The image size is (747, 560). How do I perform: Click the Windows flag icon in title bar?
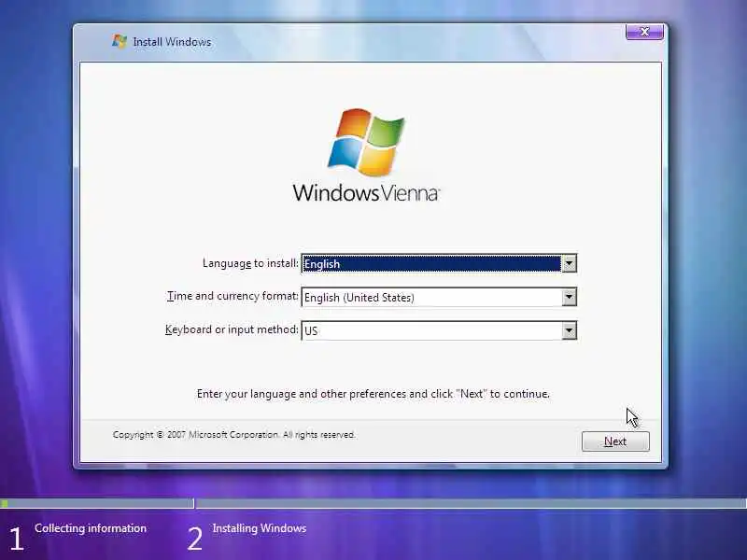[x=120, y=41]
